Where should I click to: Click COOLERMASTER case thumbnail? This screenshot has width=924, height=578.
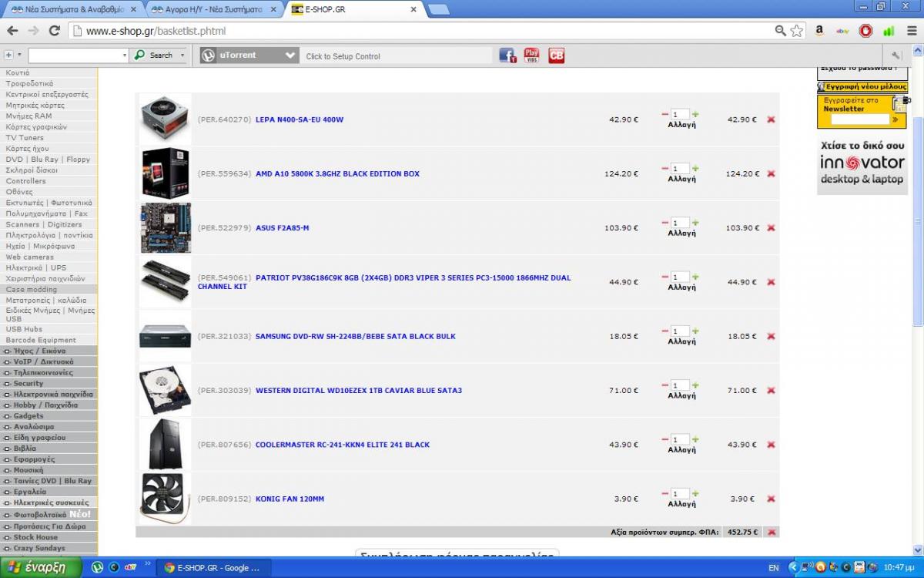pos(166,445)
